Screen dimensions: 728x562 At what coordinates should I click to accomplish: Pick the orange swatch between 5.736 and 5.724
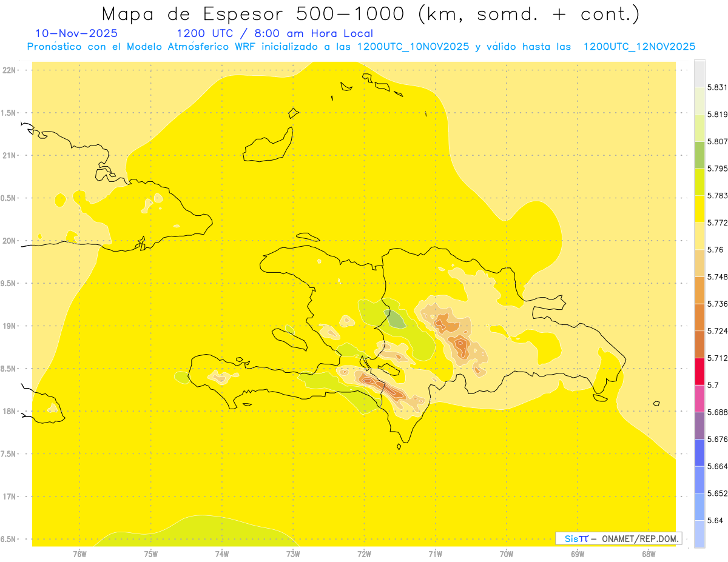tap(699, 317)
